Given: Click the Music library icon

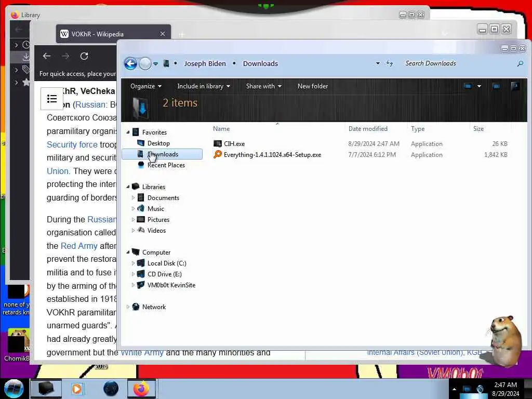Looking at the screenshot, I should [x=141, y=208].
